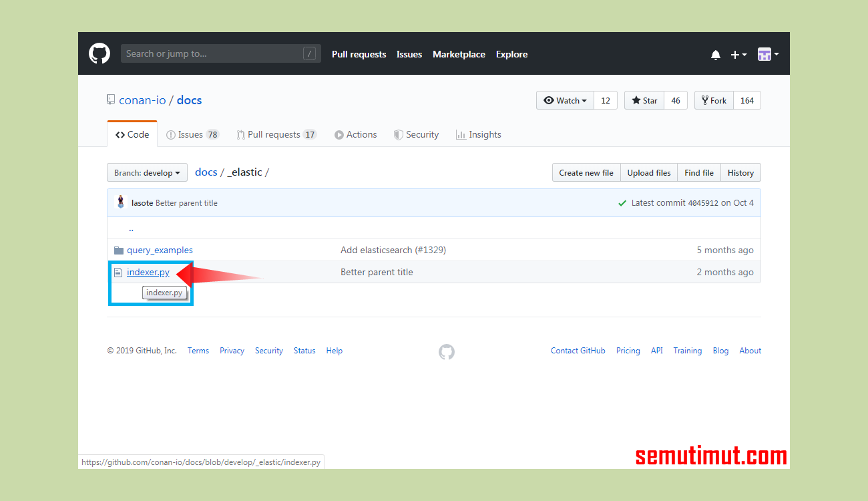868x501 pixels.
Task: Open the Pricing footer link
Action: click(628, 351)
